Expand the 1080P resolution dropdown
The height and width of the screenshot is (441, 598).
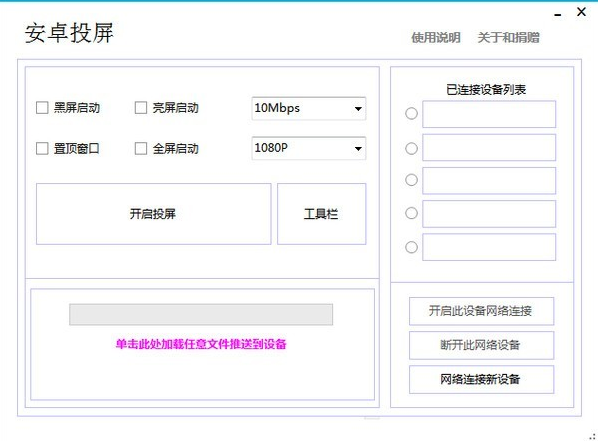(309, 148)
